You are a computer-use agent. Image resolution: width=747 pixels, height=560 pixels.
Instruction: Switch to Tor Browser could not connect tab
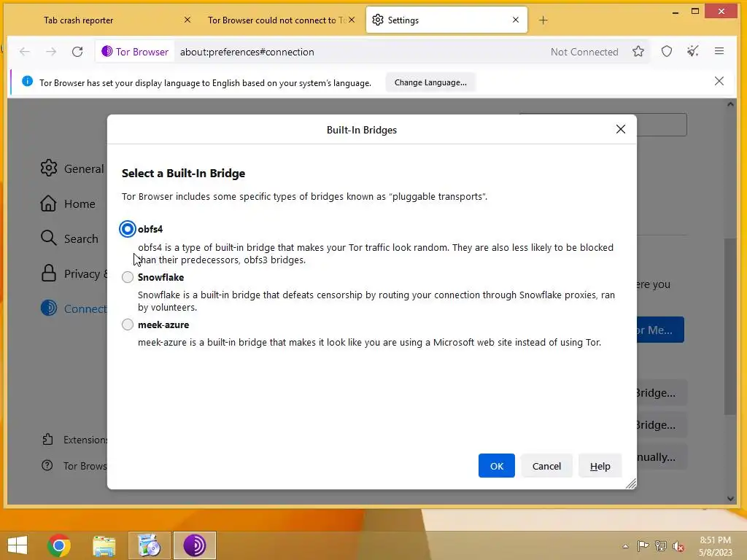click(x=276, y=20)
